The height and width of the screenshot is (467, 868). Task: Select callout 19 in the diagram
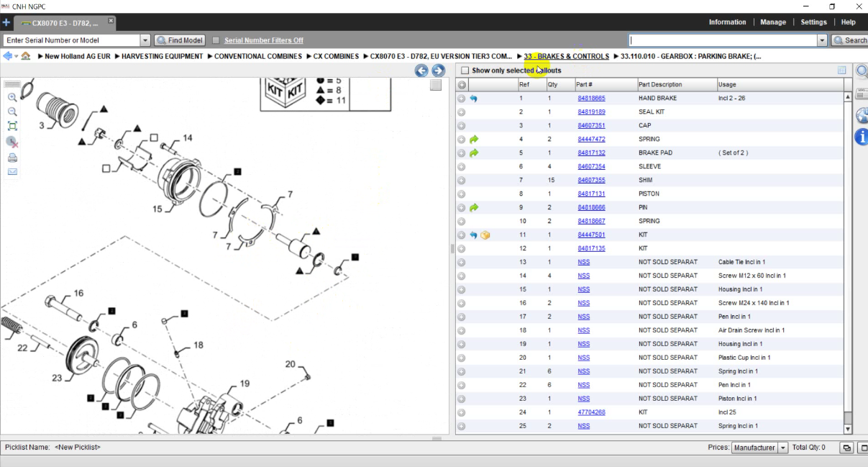[245, 384]
